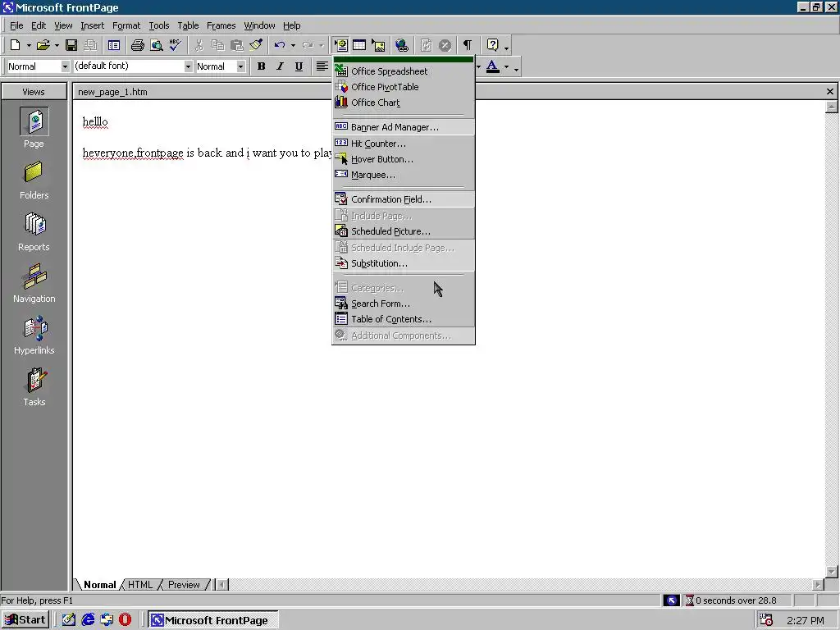The width and height of the screenshot is (840, 630).
Task: Toggle Bold formatting
Action: [262, 66]
